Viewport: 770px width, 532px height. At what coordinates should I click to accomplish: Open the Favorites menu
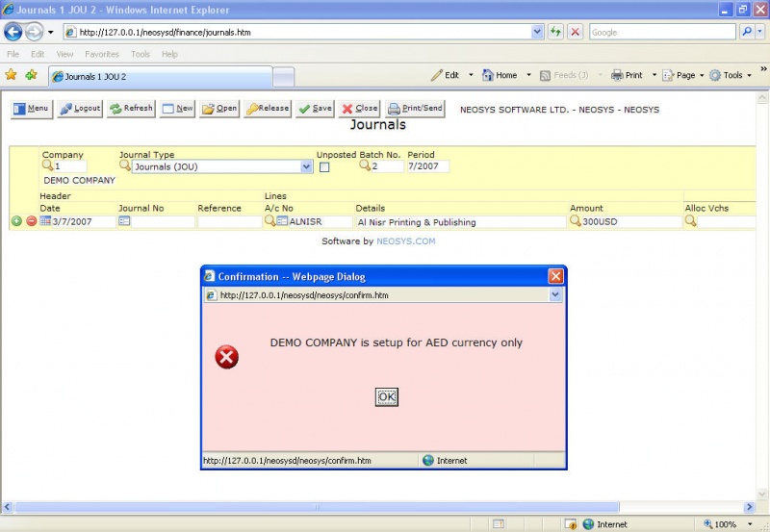pyautogui.click(x=102, y=54)
